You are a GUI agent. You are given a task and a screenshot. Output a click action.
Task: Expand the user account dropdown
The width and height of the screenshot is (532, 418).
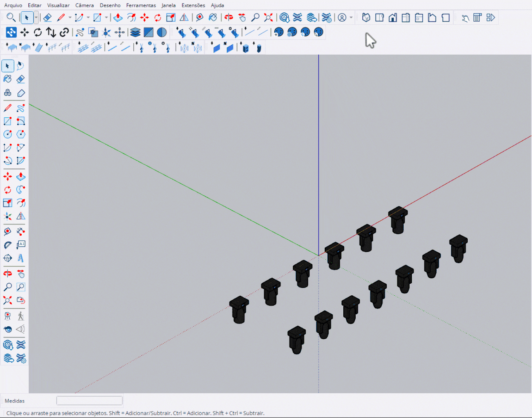pyautogui.click(x=351, y=18)
